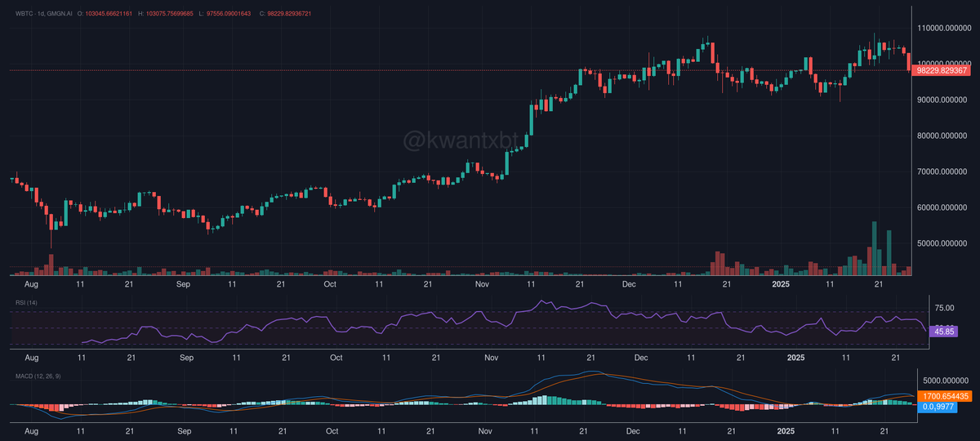980x441 pixels.
Task: Click Nov on the main price time axis
Action: tap(483, 284)
